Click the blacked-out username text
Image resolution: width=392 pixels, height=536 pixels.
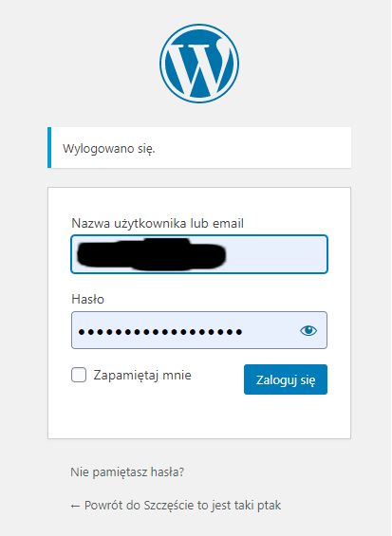[151, 254]
